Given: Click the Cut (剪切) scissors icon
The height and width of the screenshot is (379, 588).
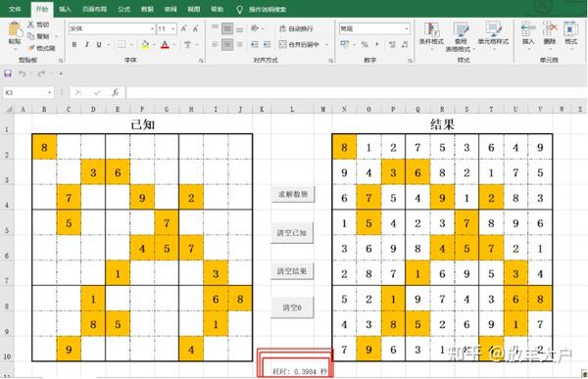Looking at the screenshot, I should tap(30, 24).
